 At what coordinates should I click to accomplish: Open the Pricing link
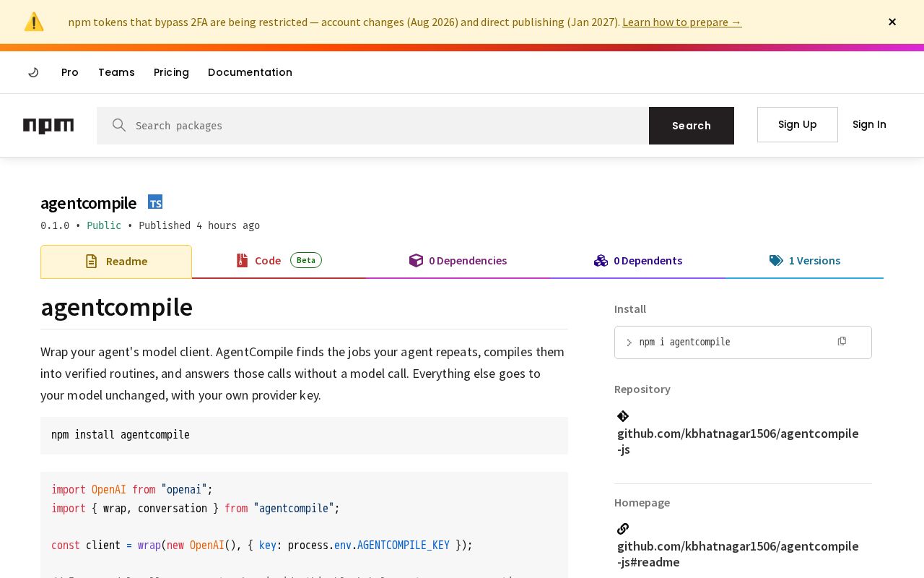(x=171, y=72)
